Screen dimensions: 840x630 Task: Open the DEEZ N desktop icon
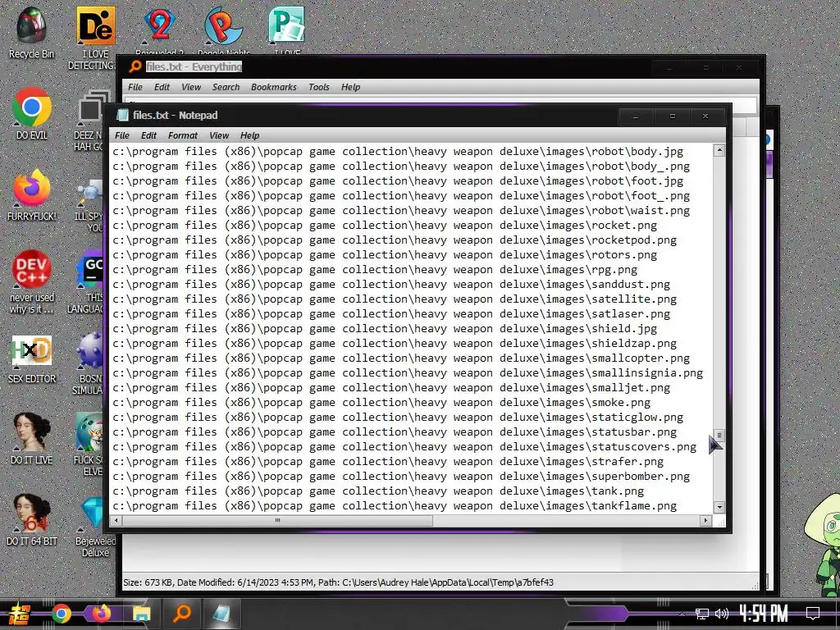[x=91, y=120]
